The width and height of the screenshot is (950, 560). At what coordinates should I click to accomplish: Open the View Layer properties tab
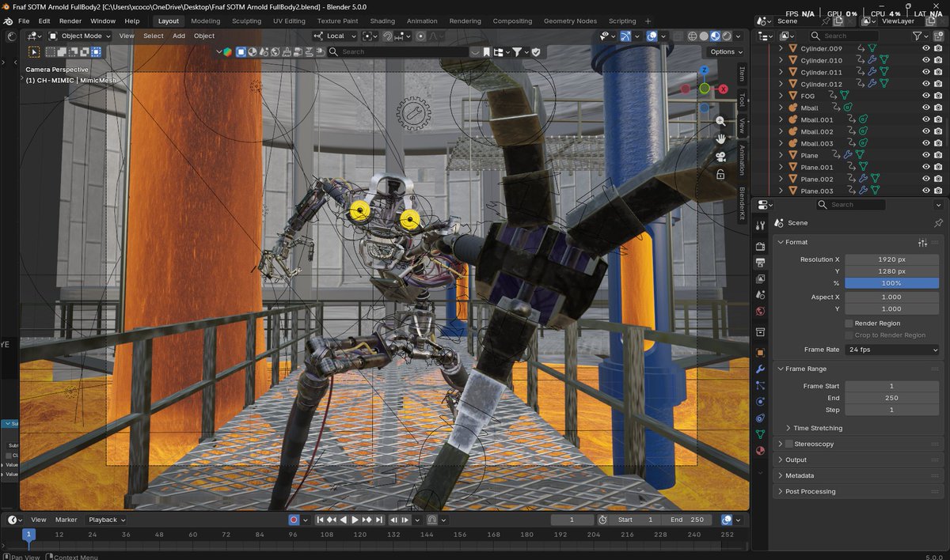tap(761, 278)
